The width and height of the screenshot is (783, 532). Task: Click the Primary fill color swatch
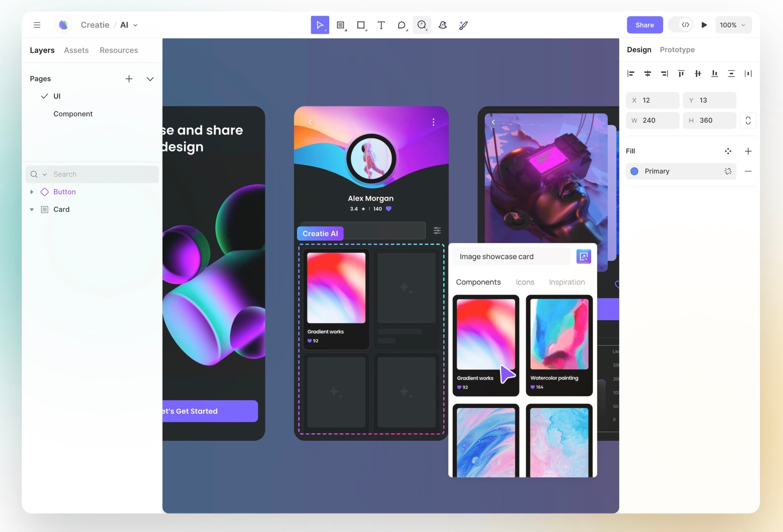pos(634,171)
